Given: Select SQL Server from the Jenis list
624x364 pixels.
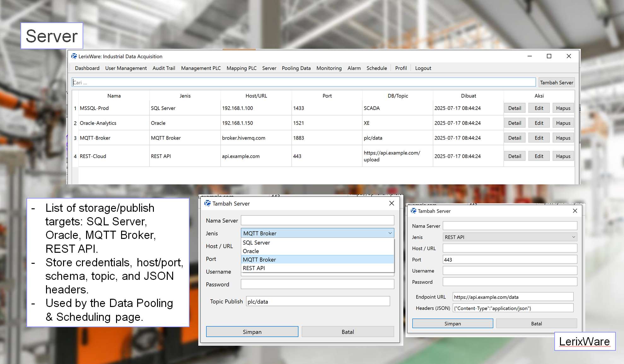Looking at the screenshot, I should [256, 243].
